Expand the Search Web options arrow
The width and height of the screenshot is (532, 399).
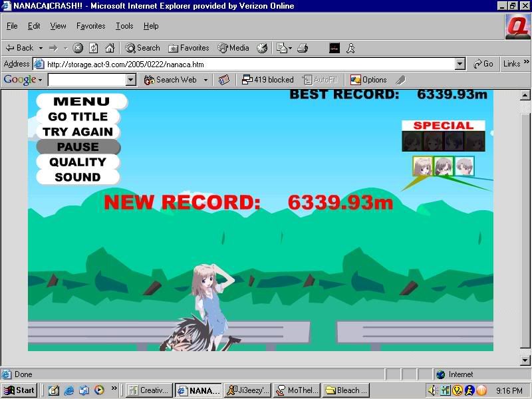(205, 80)
